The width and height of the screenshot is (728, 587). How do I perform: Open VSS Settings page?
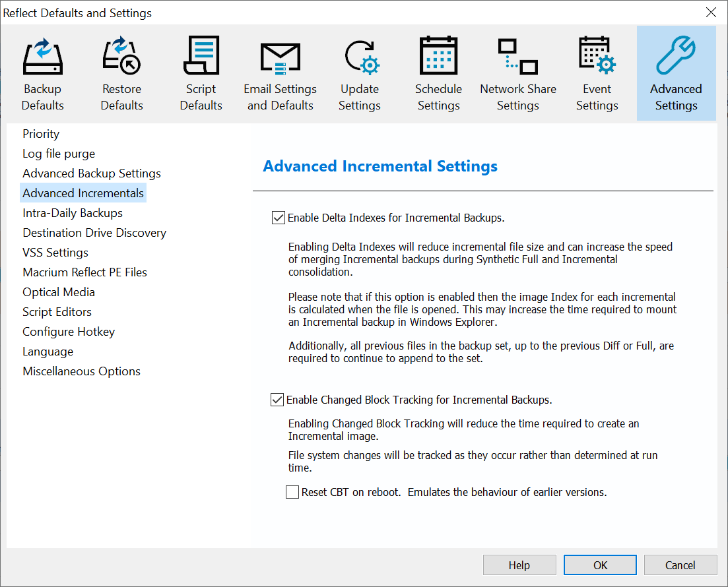[55, 253]
